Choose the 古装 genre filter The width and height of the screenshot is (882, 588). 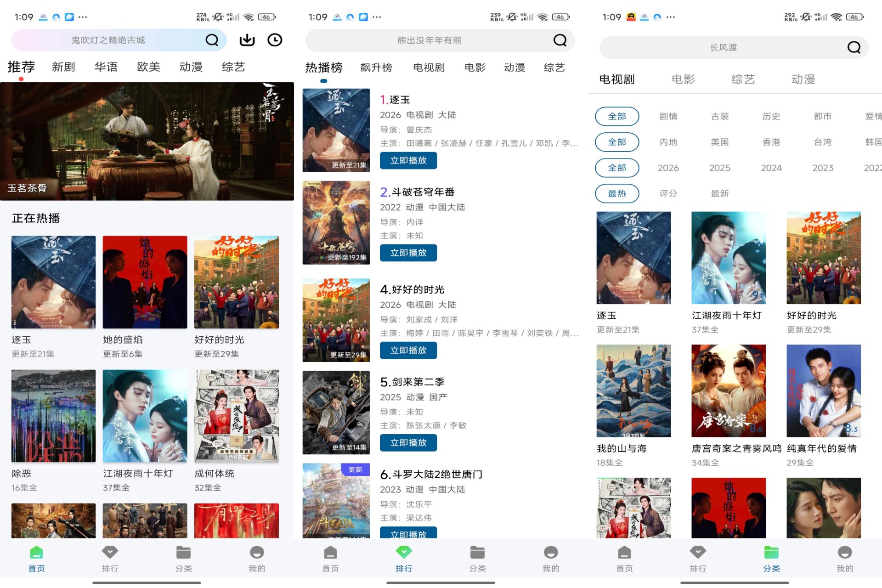[x=719, y=116]
